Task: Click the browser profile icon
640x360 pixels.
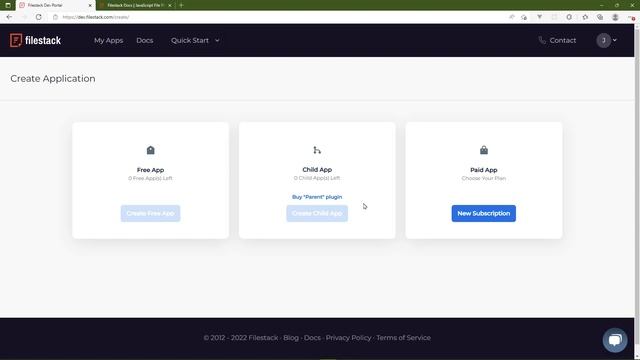Action: [615, 17]
